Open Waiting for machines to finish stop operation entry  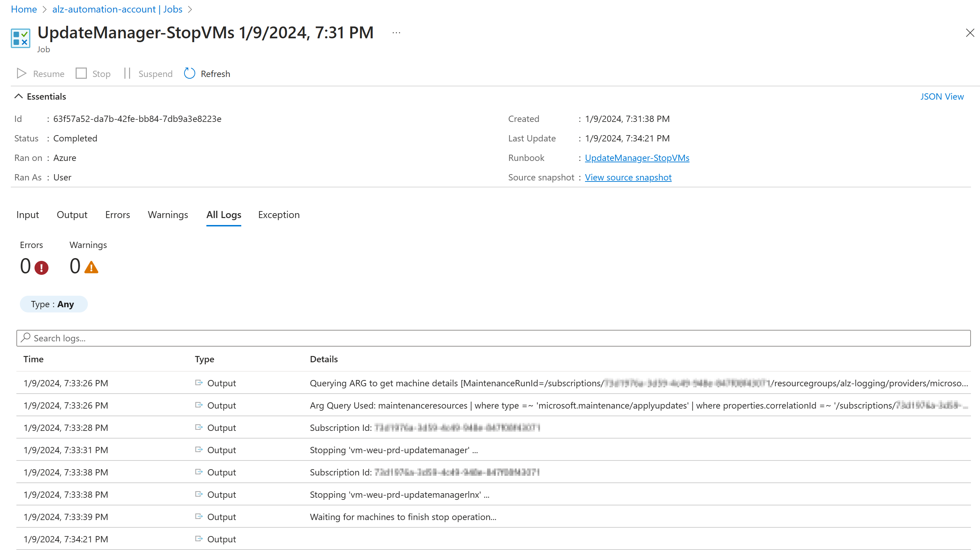coord(493,517)
